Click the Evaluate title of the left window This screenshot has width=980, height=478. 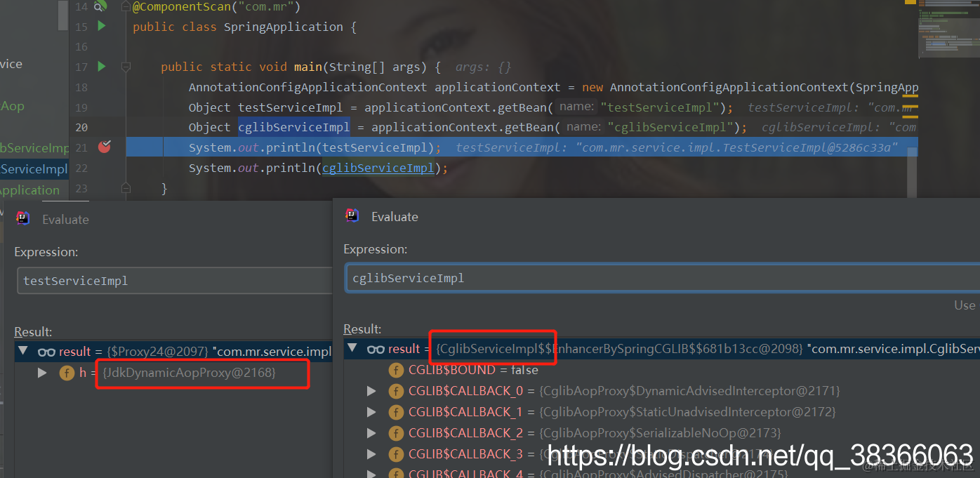[65, 219]
